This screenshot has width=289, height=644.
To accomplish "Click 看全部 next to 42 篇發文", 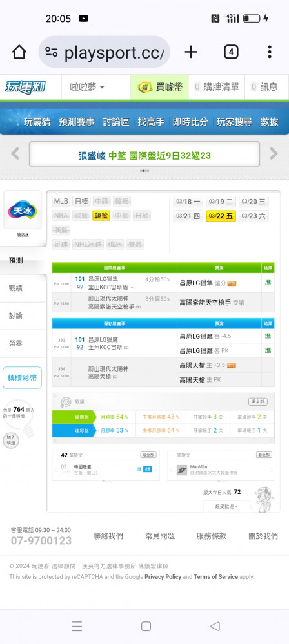I will click(148, 455).
